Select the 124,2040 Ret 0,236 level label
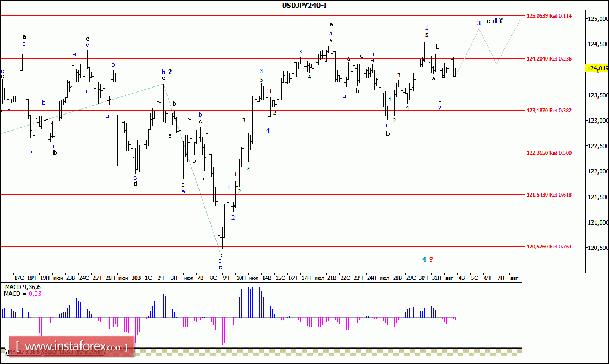This screenshot has width=609, height=364. coord(549,59)
